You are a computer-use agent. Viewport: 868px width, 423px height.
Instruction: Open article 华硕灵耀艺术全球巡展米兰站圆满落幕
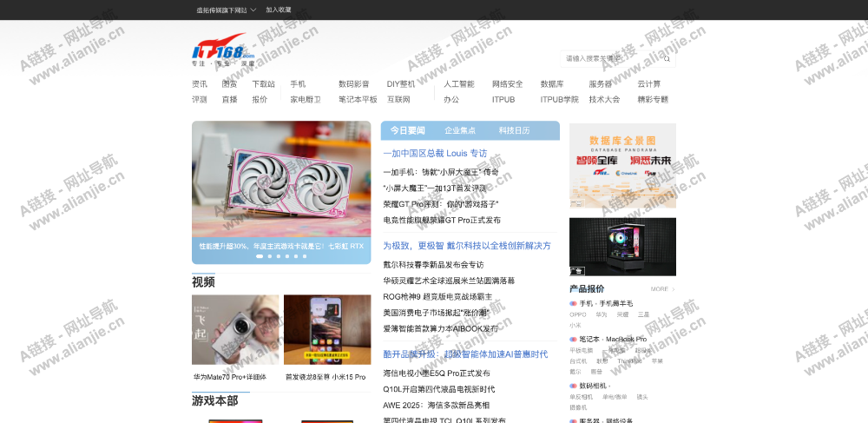tap(449, 281)
